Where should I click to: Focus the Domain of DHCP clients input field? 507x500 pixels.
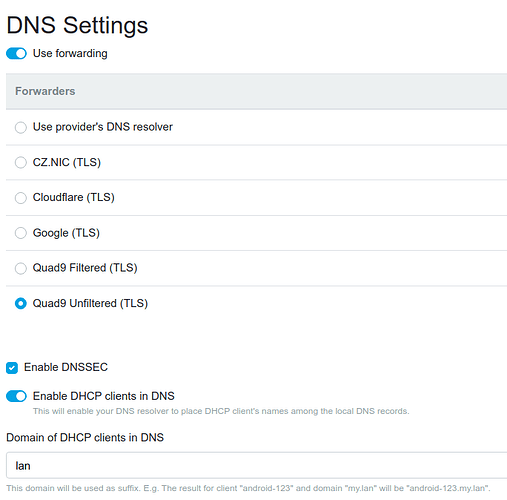[x=257, y=465]
